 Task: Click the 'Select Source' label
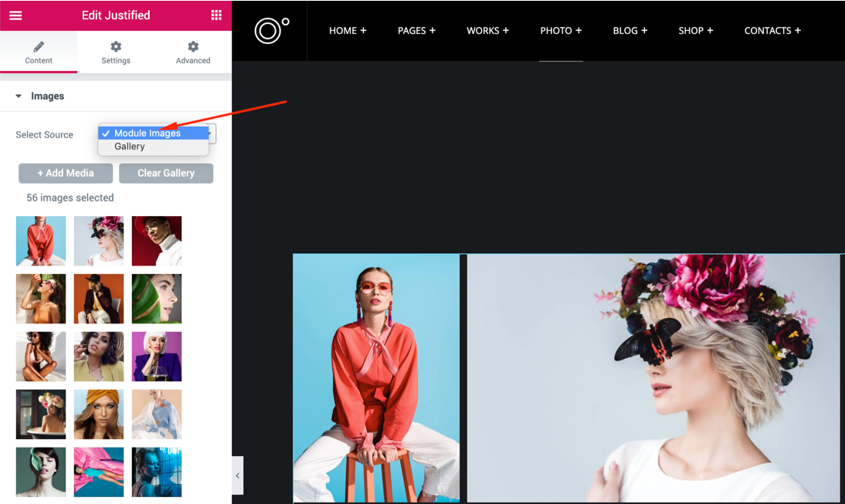[44, 134]
